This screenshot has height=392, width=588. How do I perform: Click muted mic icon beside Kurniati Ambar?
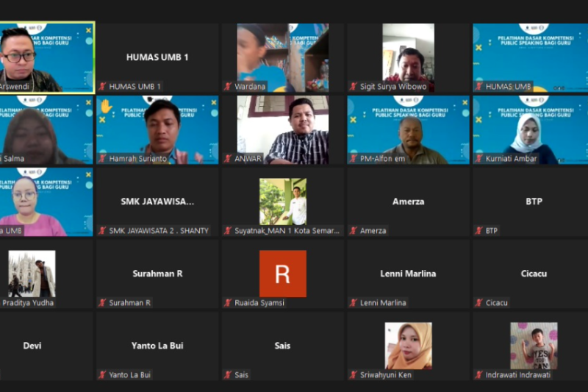coord(479,159)
